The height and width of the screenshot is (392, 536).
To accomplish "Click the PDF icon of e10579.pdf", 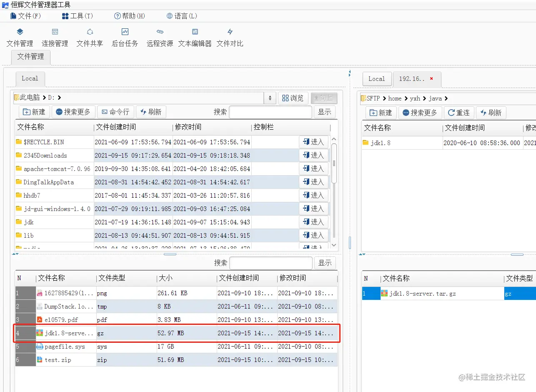I will [x=40, y=320].
